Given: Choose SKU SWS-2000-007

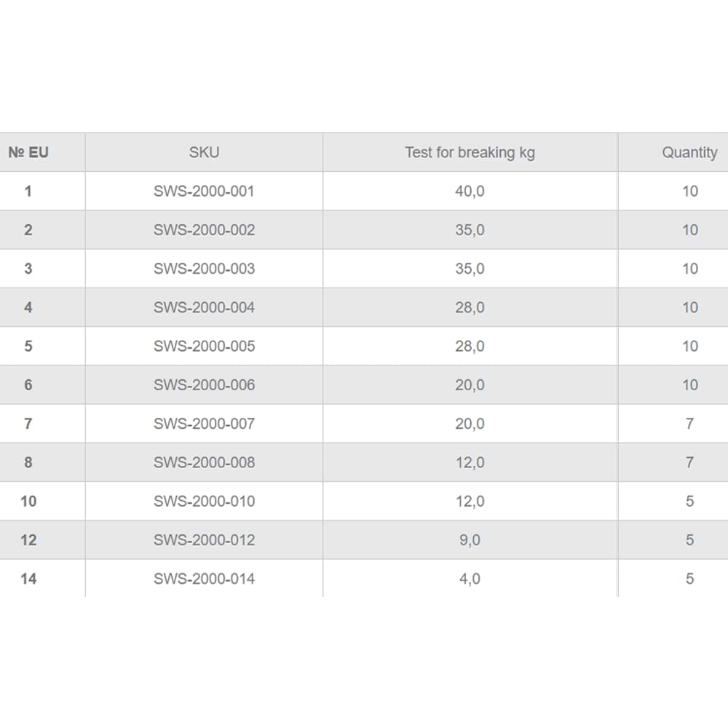Looking at the screenshot, I should pos(204,424).
